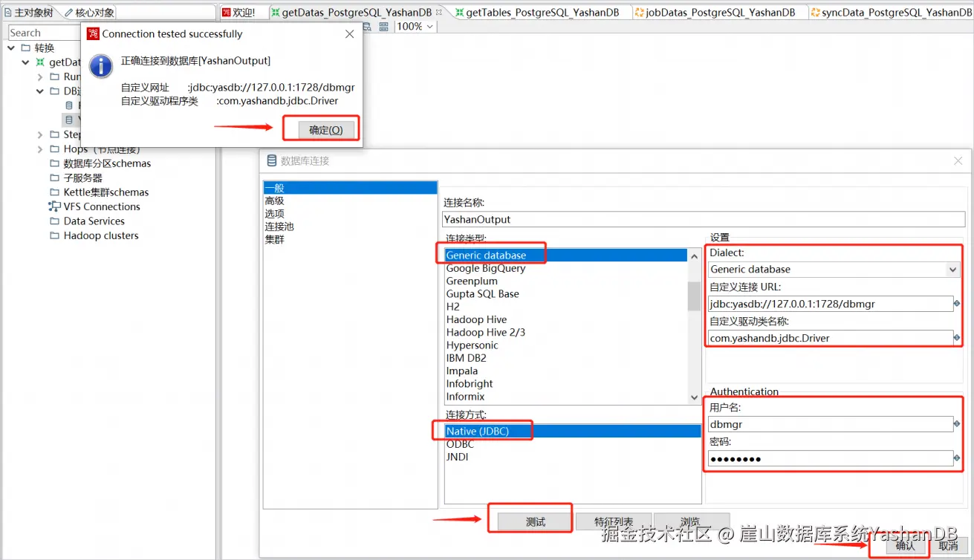The image size is (974, 560).
Task: Open the 100% zoom dropdown
Action: [430, 27]
